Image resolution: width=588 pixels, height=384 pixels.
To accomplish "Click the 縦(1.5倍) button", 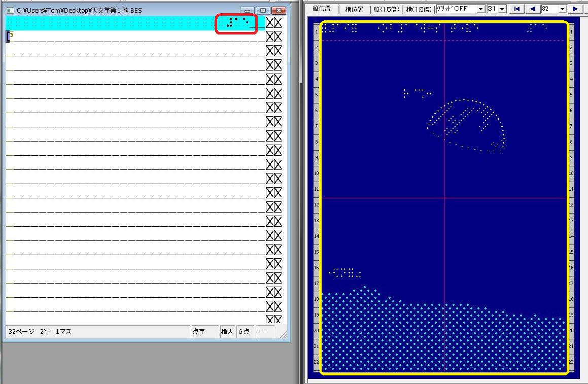I will (x=387, y=9).
